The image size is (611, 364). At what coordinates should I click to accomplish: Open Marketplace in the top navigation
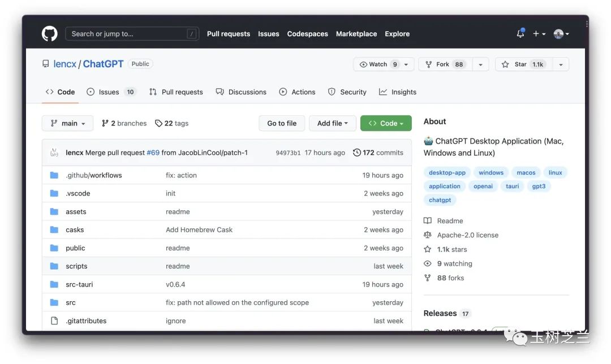tap(356, 34)
